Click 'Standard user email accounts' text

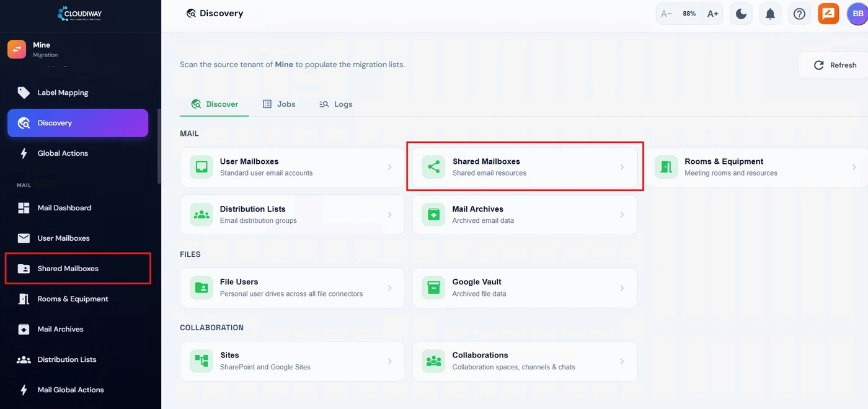coord(266,173)
